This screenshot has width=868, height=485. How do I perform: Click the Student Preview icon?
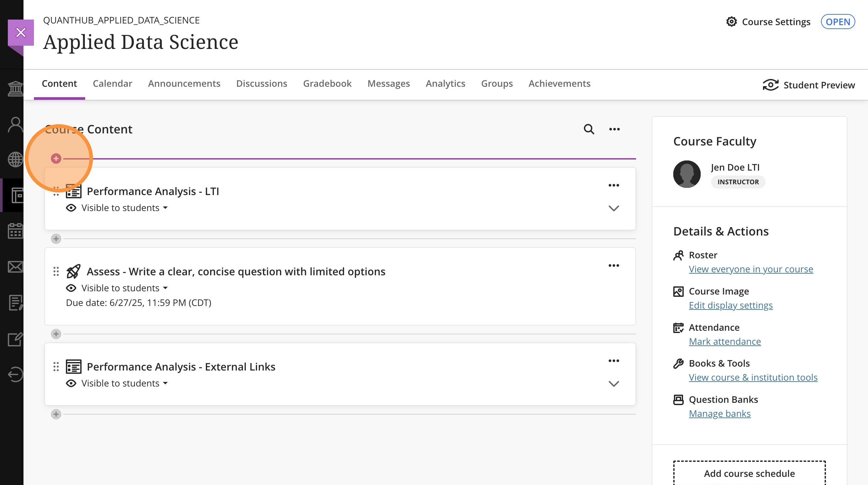pos(770,85)
